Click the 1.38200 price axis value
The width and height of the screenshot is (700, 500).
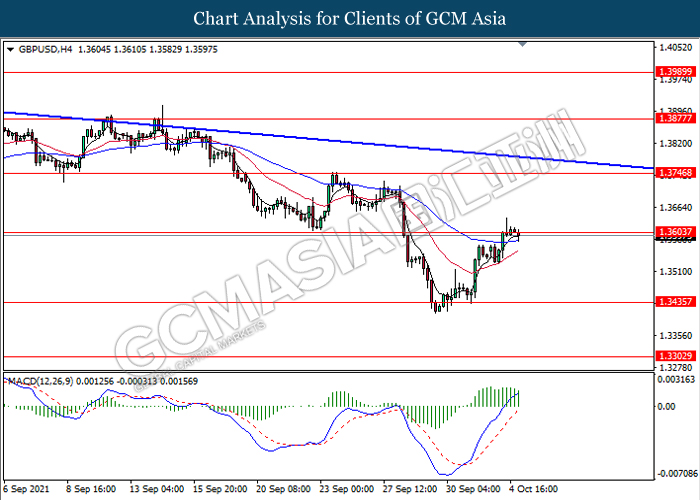click(x=676, y=144)
